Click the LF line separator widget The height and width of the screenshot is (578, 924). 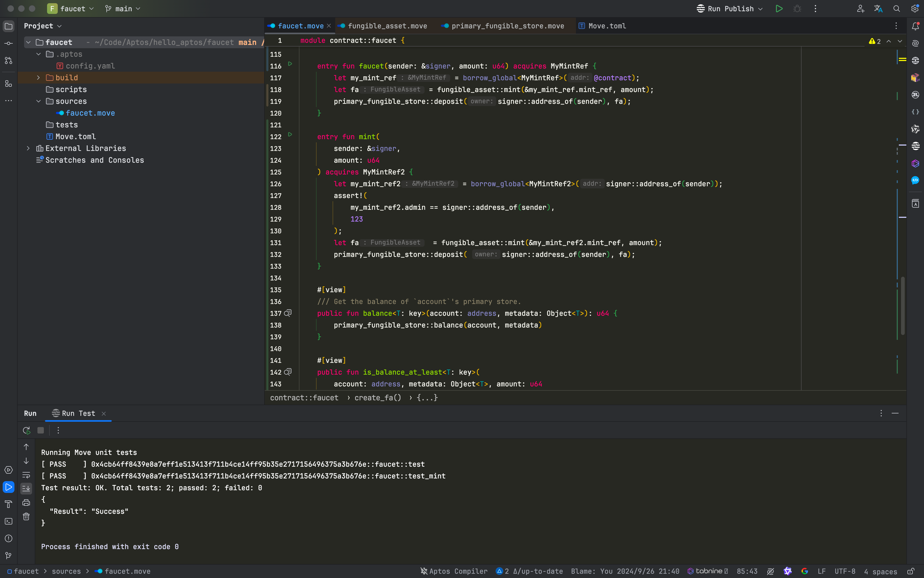(x=822, y=571)
